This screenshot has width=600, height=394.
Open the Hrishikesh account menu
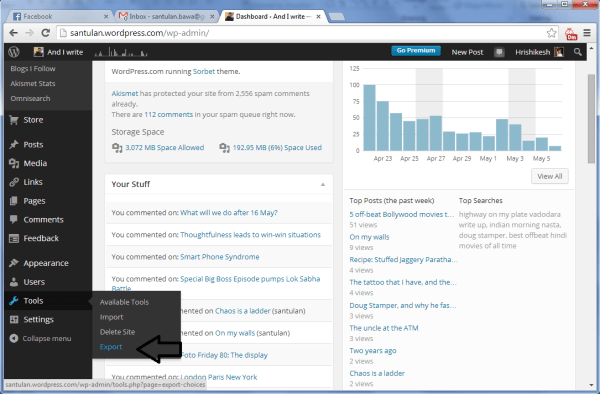[539, 52]
